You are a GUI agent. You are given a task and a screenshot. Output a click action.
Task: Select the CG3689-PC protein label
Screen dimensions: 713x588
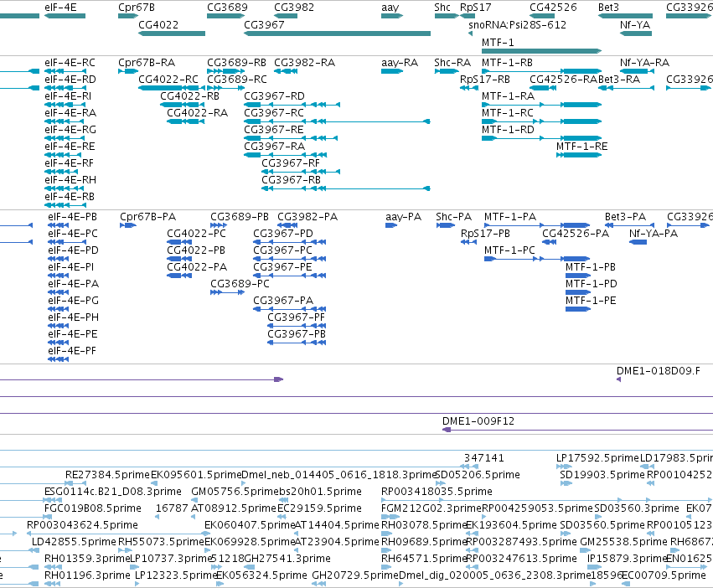[x=240, y=283]
